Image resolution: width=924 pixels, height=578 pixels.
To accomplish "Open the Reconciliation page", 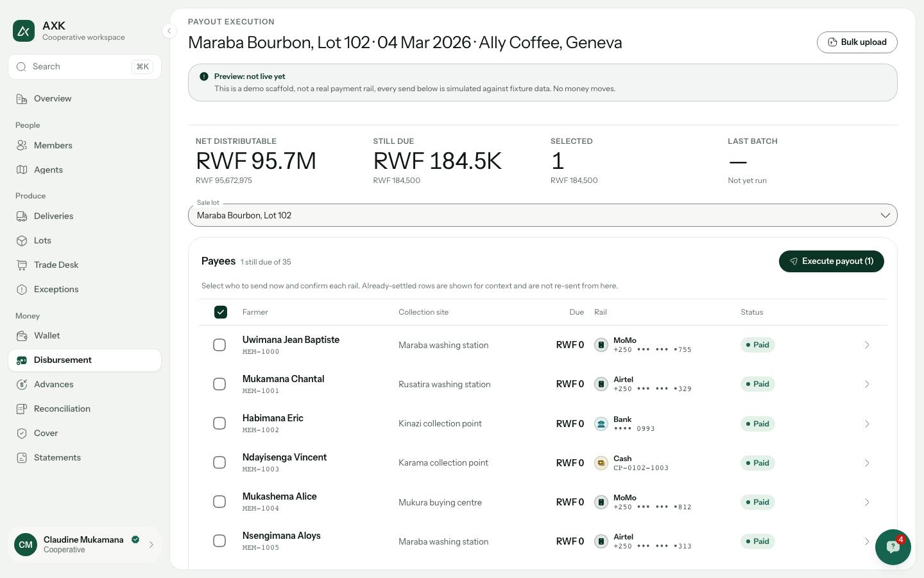I will point(85,409).
